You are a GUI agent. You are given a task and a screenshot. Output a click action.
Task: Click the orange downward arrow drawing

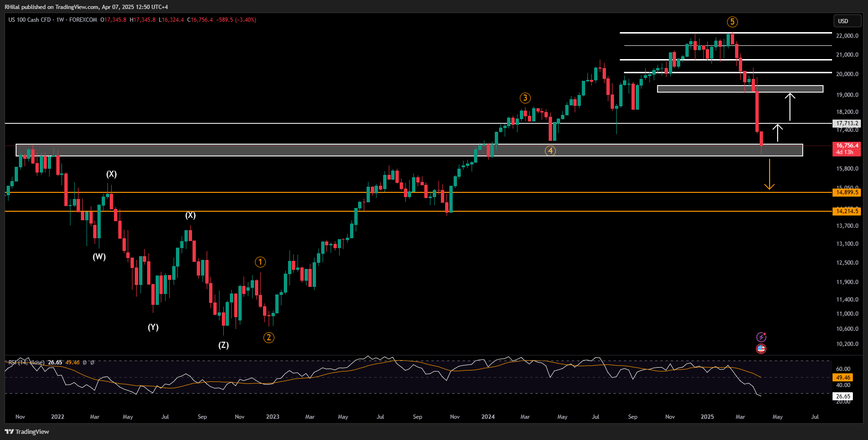(770, 174)
